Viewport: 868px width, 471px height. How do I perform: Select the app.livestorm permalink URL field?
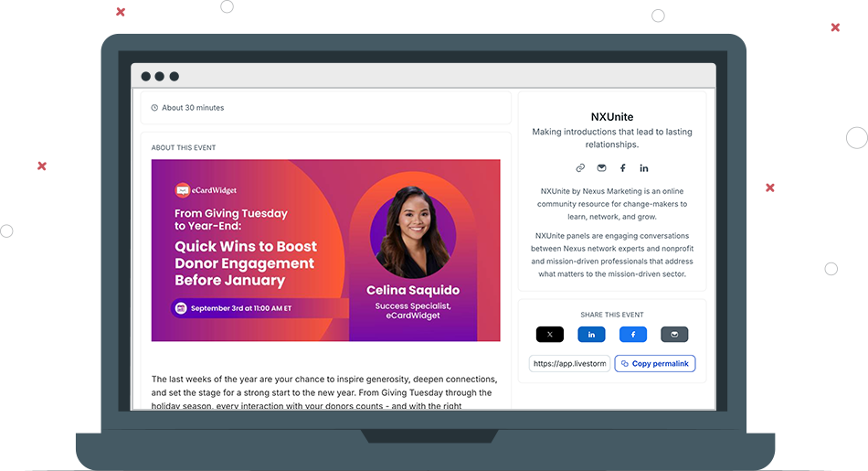click(569, 363)
